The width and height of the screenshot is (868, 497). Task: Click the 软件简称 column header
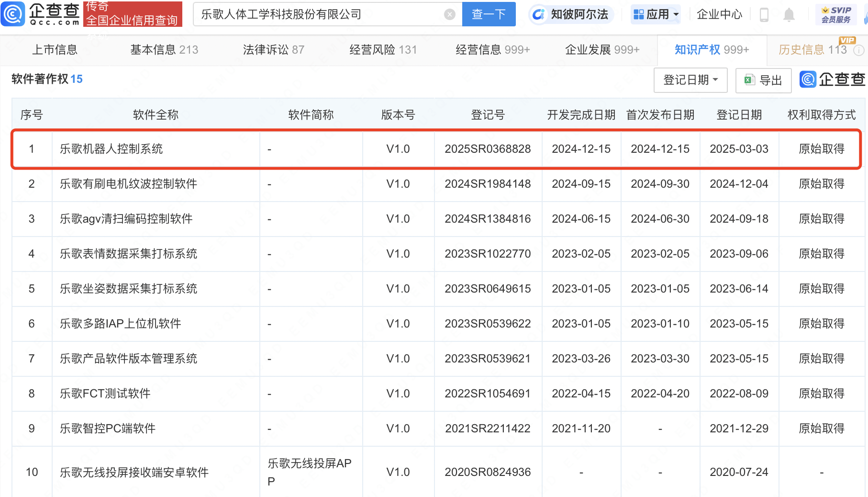click(311, 115)
